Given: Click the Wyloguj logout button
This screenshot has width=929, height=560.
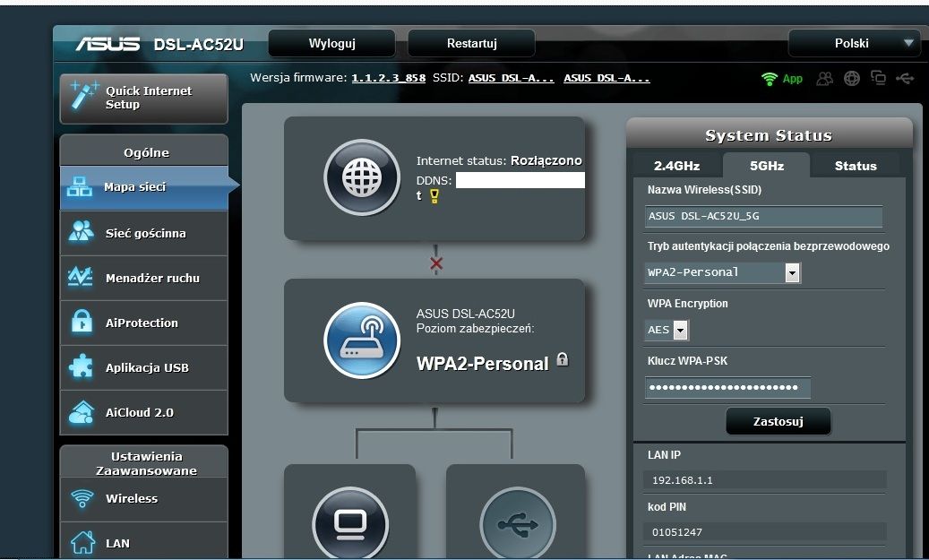Looking at the screenshot, I should [x=331, y=43].
